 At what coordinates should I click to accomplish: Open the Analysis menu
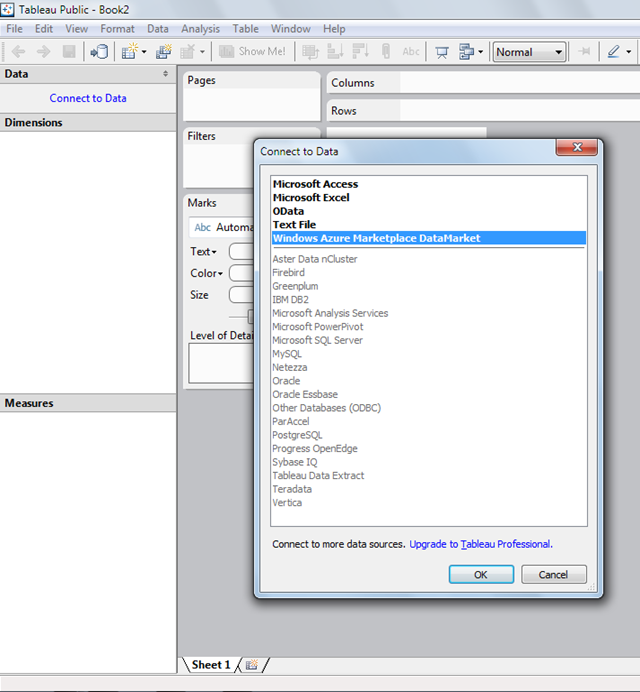[200, 29]
